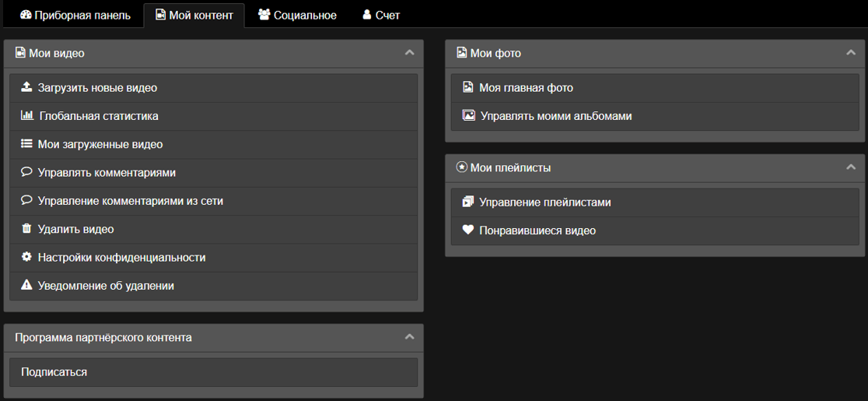The height and width of the screenshot is (401, 868).
Task: Click the gear icon for Настройки конфиденциальности
Action: tap(26, 257)
